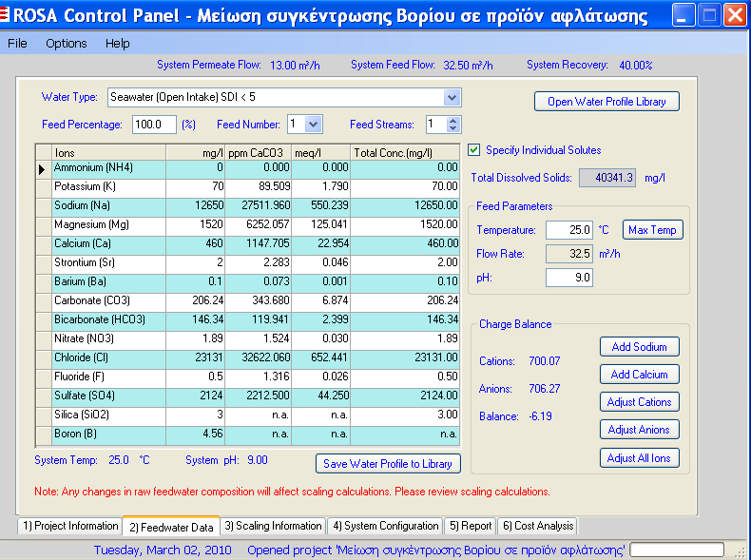The width and height of the screenshot is (751, 560).
Task: Open the File menu
Action: pos(17,43)
